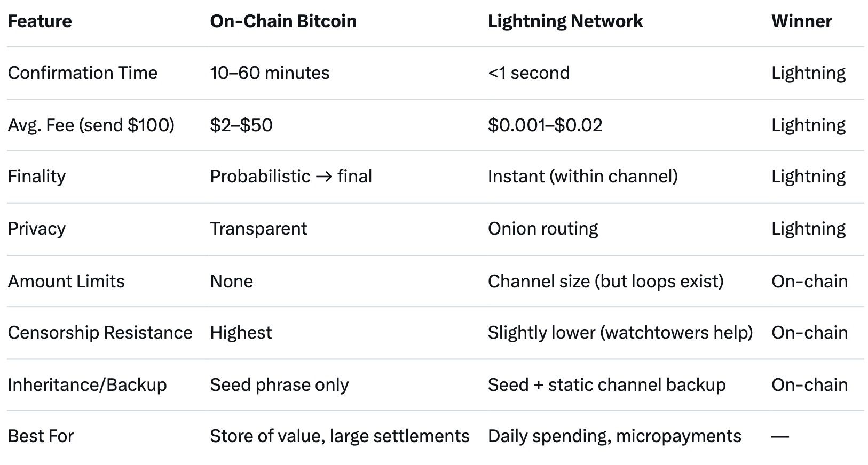Select the Lightning Network column header
The height and width of the screenshot is (465, 868).
click(x=565, y=21)
